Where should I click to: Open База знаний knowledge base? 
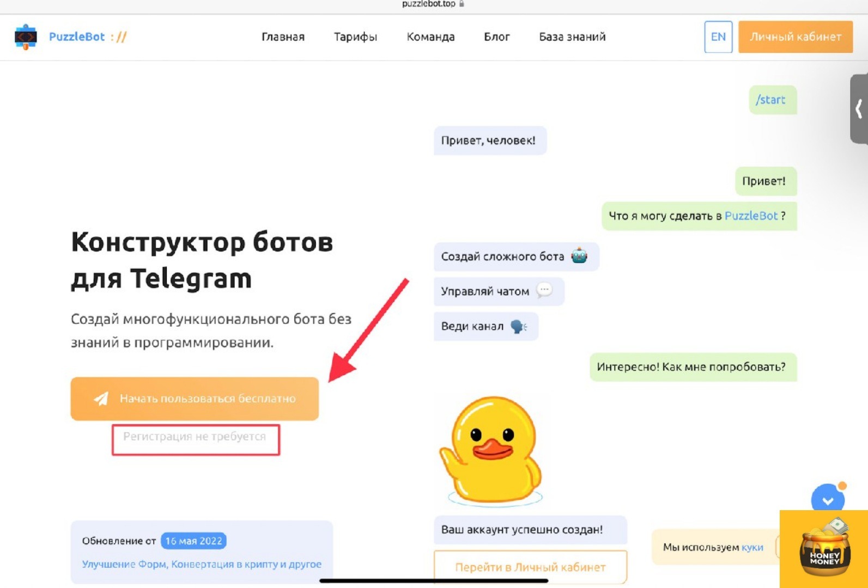pos(572,37)
